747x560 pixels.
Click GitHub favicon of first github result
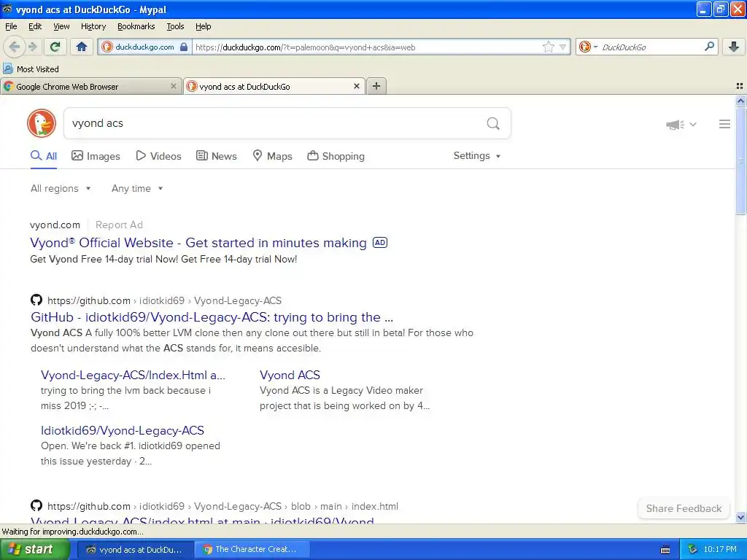coord(36,300)
